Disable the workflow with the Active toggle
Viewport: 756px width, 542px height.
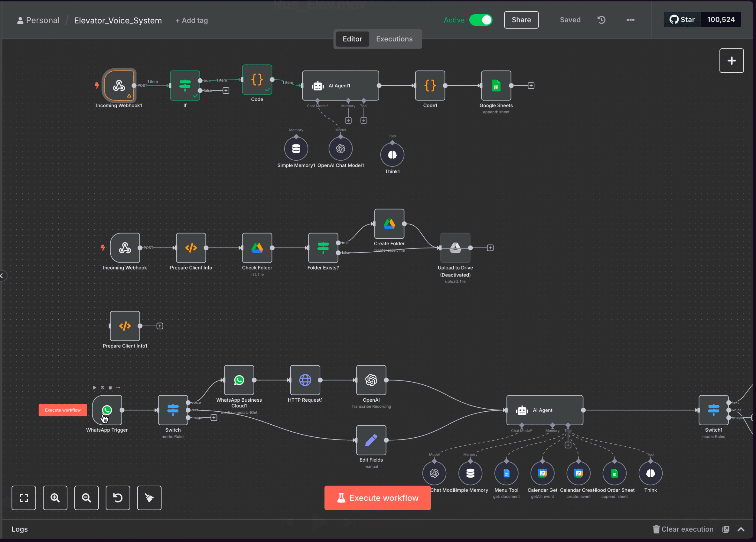(481, 20)
